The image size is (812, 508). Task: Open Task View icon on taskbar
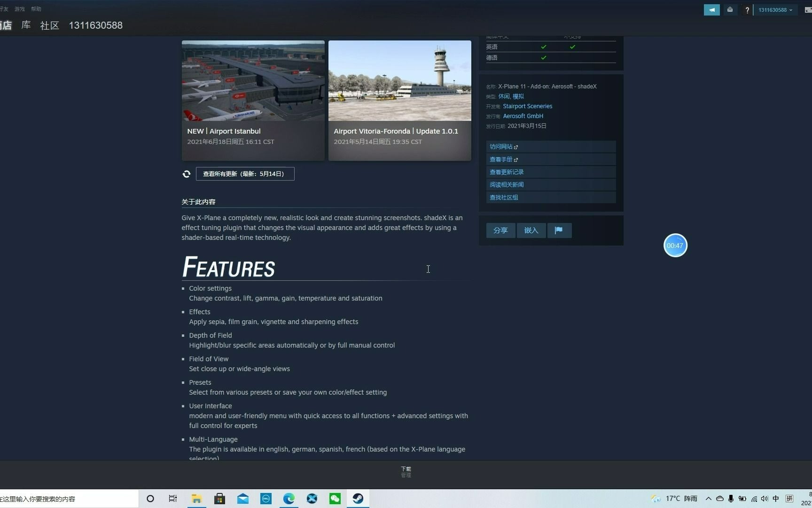coord(173,499)
